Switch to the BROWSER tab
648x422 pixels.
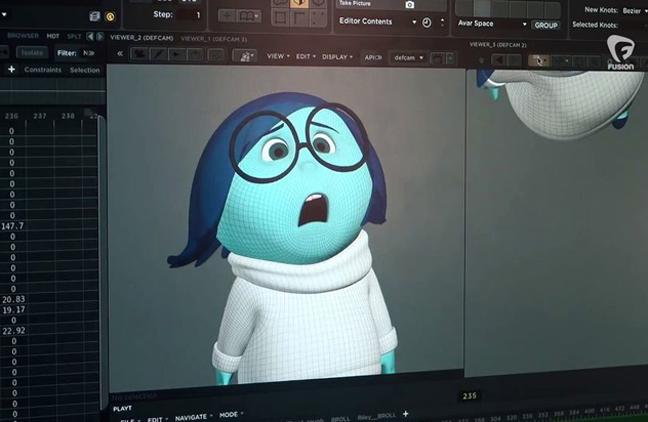(x=22, y=36)
